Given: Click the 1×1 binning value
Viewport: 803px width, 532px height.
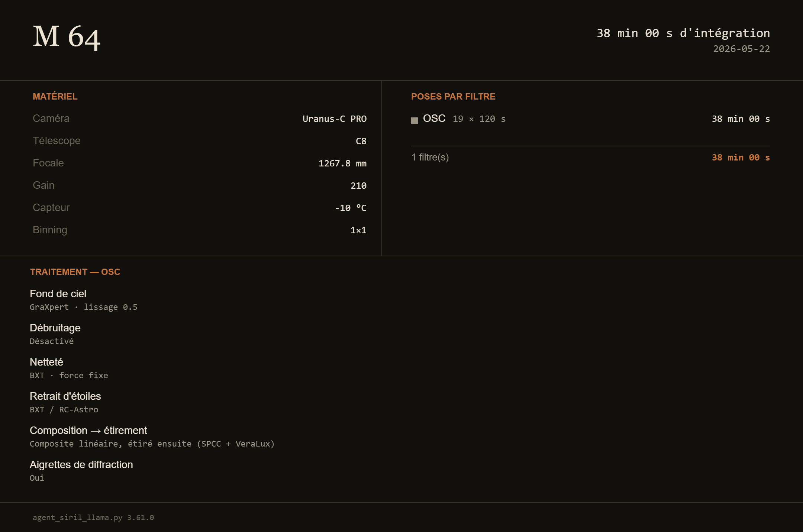Looking at the screenshot, I should pyautogui.click(x=358, y=230).
